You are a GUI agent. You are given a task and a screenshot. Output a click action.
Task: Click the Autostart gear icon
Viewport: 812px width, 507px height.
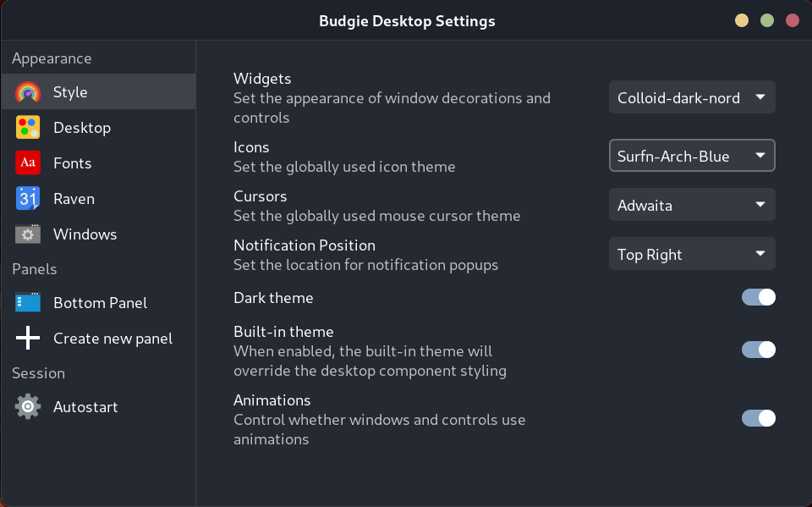tap(28, 407)
